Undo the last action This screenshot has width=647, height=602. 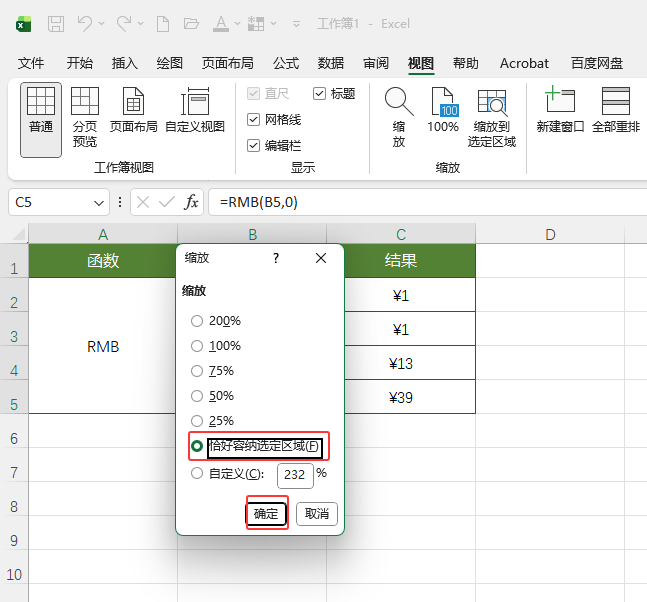pyautogui.click(x=85, y=24)
